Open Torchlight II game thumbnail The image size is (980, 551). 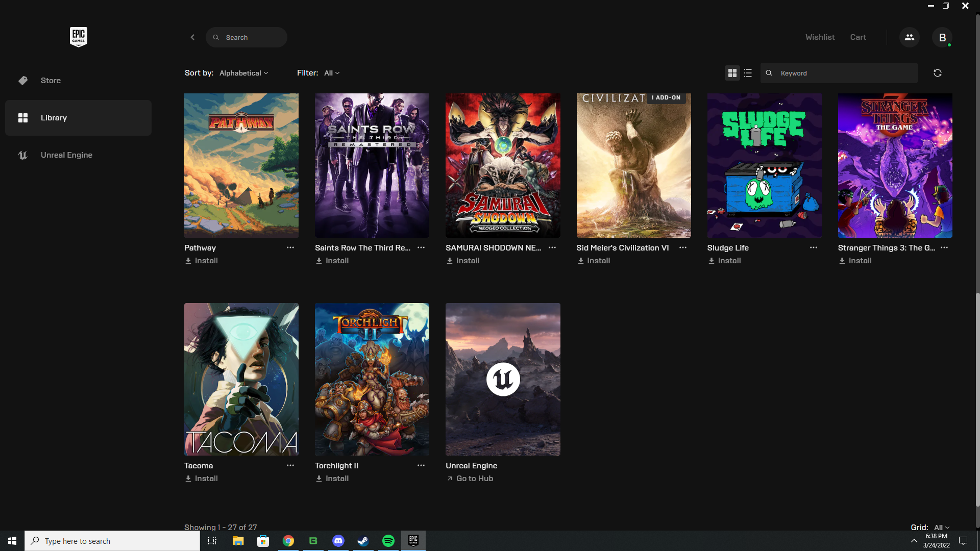tap(372, 378)
